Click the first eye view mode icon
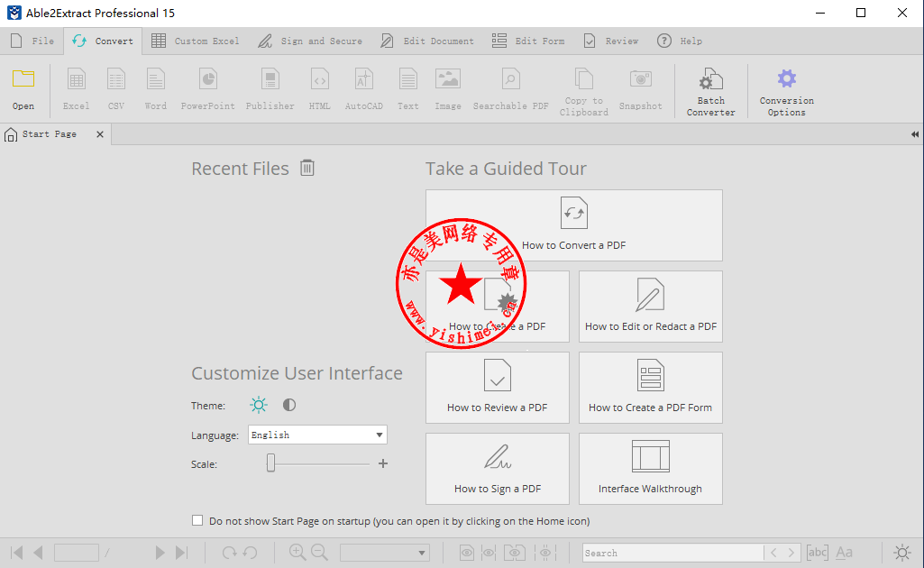Viewport: 924px width, 568px height. [467, 553]
